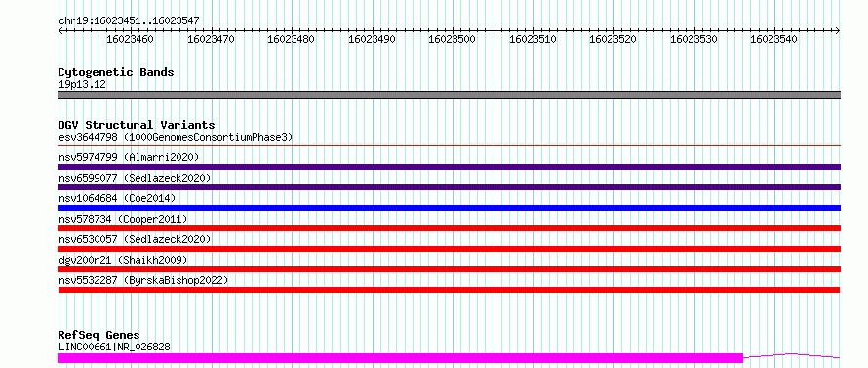
Task: Click the nsv6599077 (Sedlazeck2020) label
Action: pos(135,178)
